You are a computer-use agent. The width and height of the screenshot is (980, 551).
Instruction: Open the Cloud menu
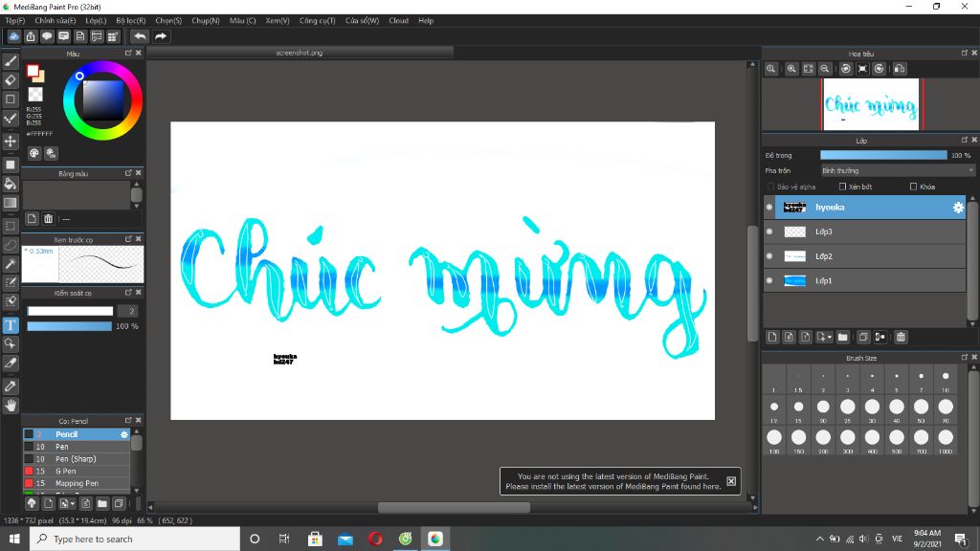[x=398, y=21]
